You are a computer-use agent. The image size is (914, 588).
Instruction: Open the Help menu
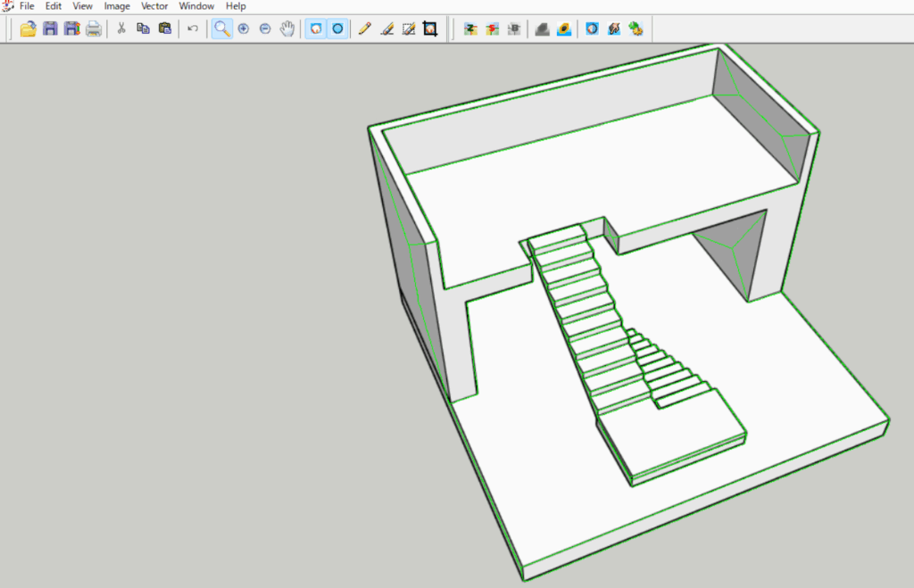coord(236,6)
